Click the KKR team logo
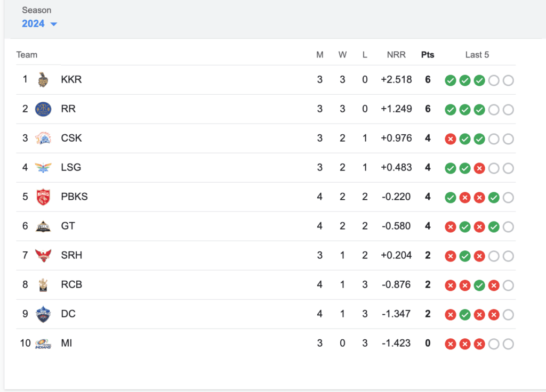Viewport: 546px width, 392px height. pos(42,79)
